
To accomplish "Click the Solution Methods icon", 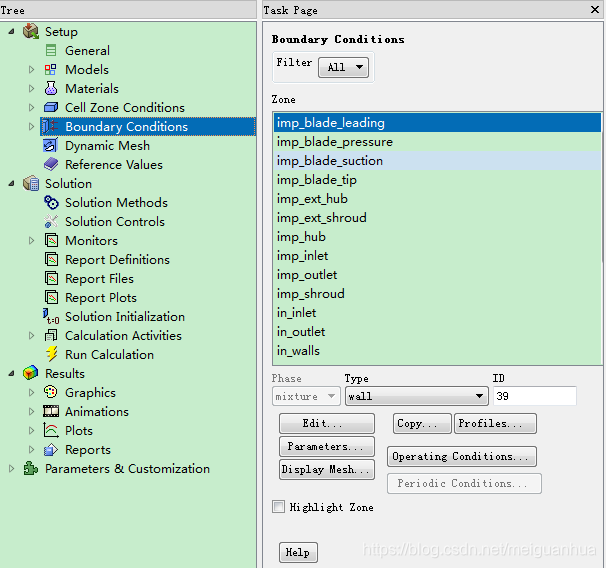I will (x=51, y=203).
